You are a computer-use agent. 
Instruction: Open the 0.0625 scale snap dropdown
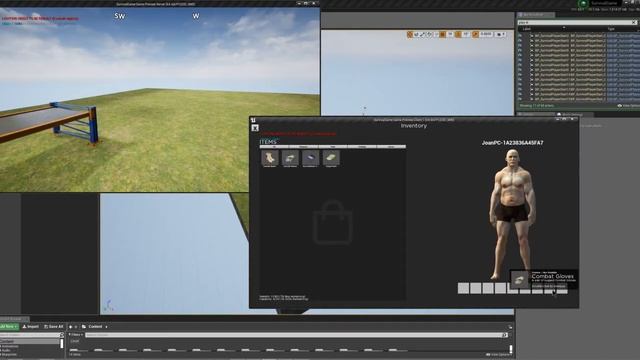486,35
